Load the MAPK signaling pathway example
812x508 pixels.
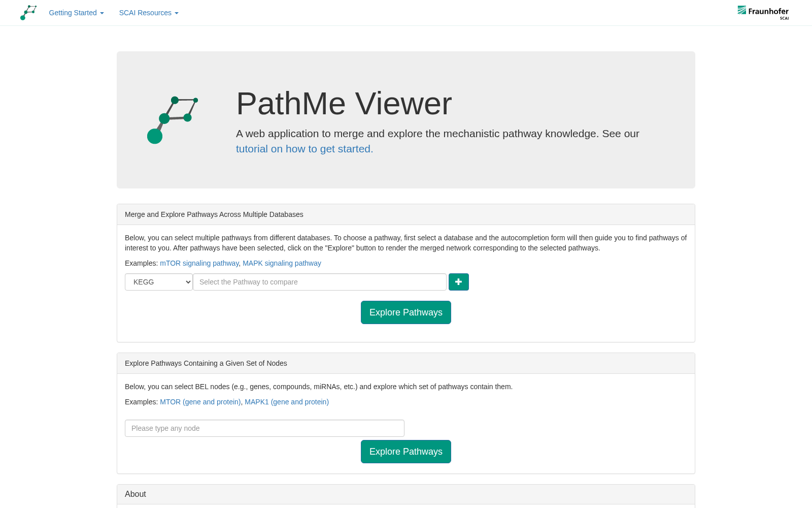pos(282,263)
